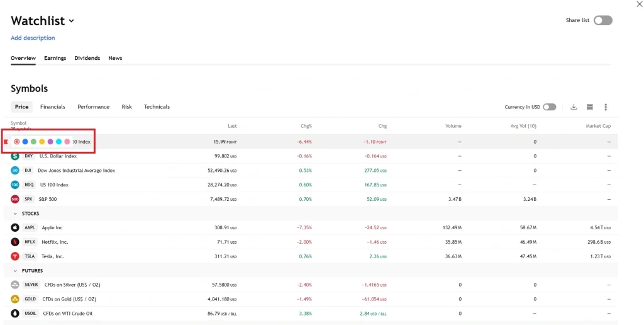Download the watchlist with export icon
Screen dimensions: 644x325
pyautogui.click(x=574, y=107)
